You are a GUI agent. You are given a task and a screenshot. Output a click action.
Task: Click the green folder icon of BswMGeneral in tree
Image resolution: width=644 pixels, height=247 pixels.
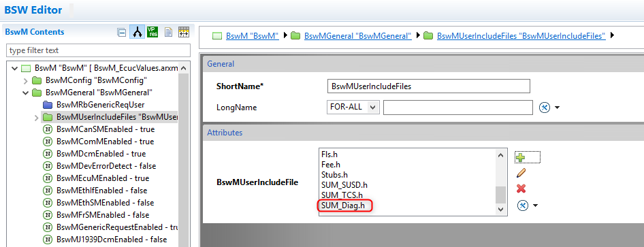37,93
